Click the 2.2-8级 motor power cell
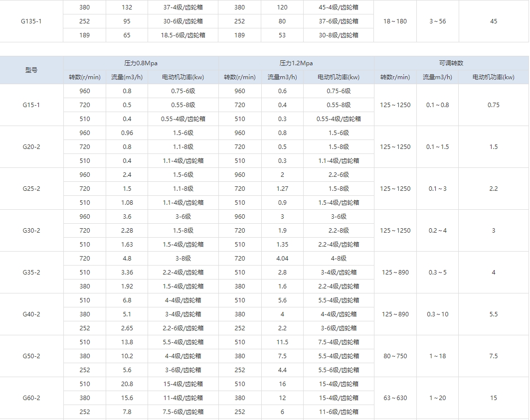The height and width of the screenshot is (420, 530). (x=339, y=231)
